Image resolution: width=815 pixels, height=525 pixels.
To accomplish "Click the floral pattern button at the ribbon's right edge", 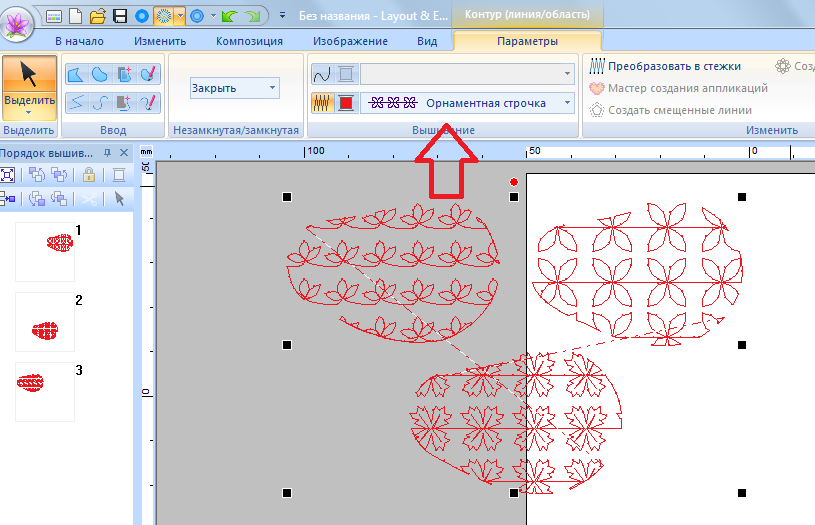I will click(x=794, y=66).
